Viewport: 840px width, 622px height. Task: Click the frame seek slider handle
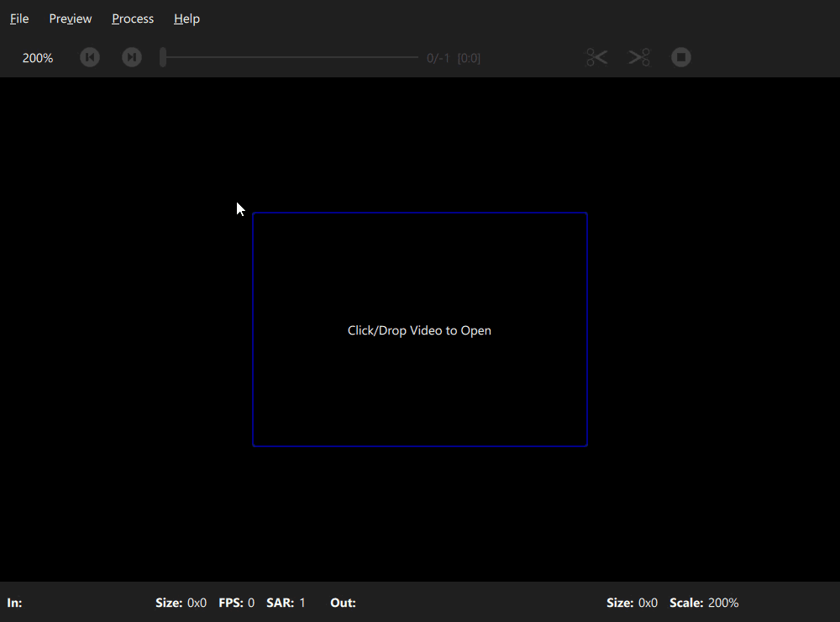(163, 57)
